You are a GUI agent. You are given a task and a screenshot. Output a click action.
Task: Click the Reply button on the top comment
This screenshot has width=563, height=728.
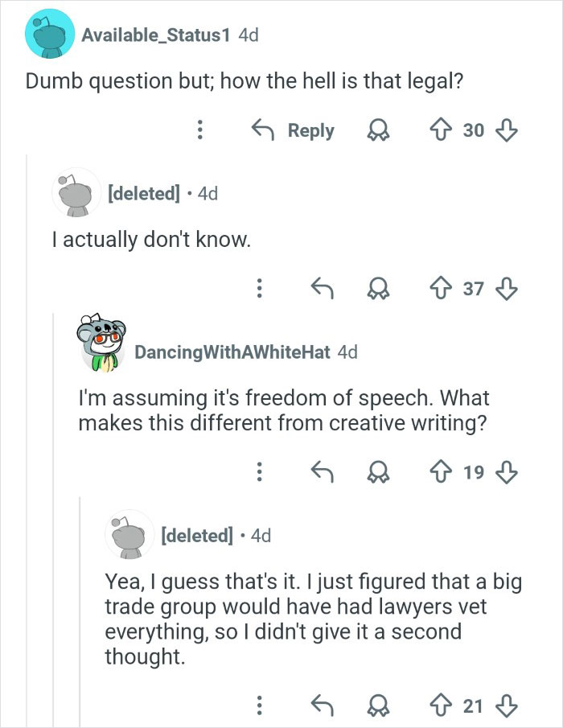[311, 130]
